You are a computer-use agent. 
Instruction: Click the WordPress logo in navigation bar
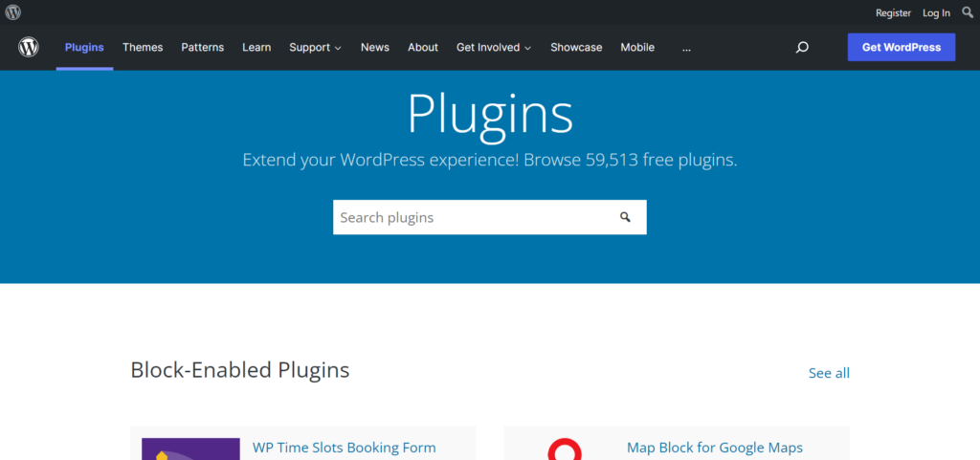pos(28,48)
